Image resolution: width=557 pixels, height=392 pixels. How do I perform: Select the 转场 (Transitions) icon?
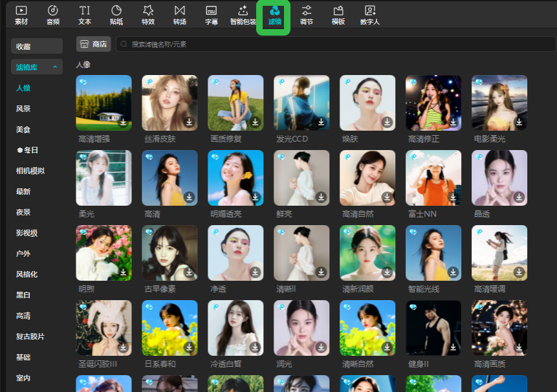click(179, 15)
